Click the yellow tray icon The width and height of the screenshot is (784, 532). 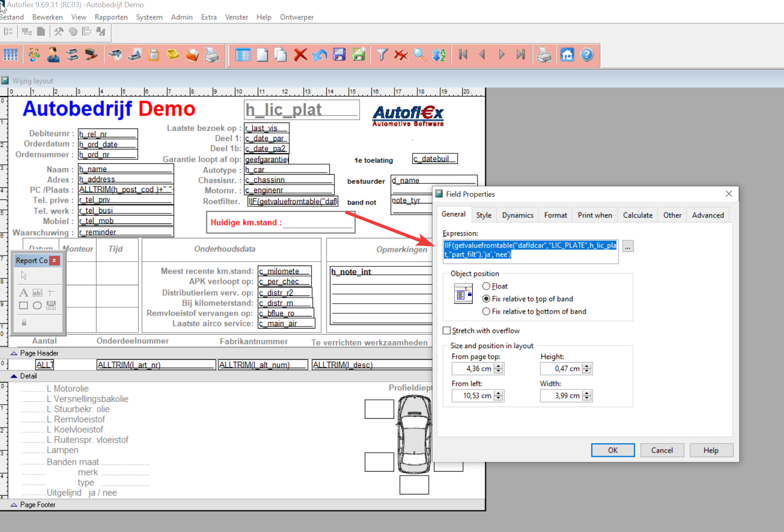(173, 54)
